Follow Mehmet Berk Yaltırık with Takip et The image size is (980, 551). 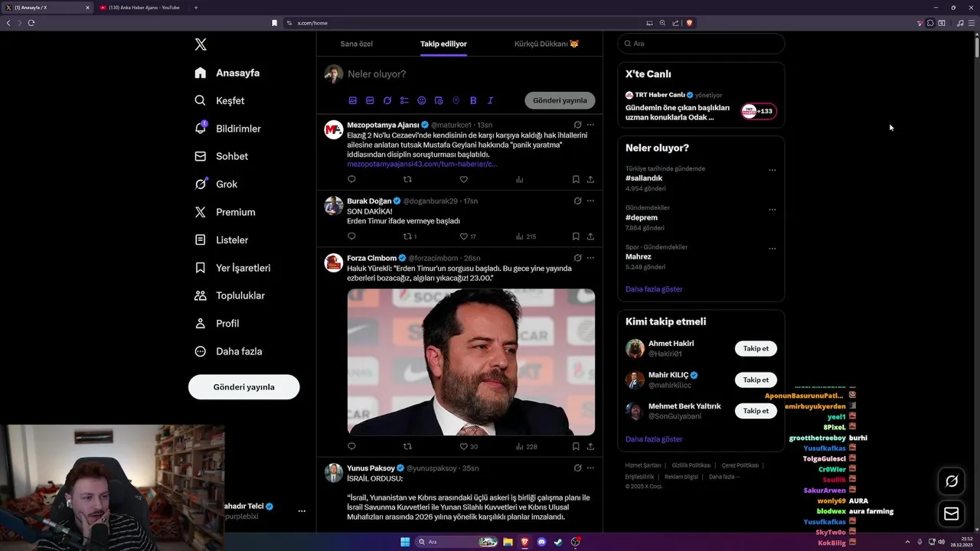tap(756, 411)
